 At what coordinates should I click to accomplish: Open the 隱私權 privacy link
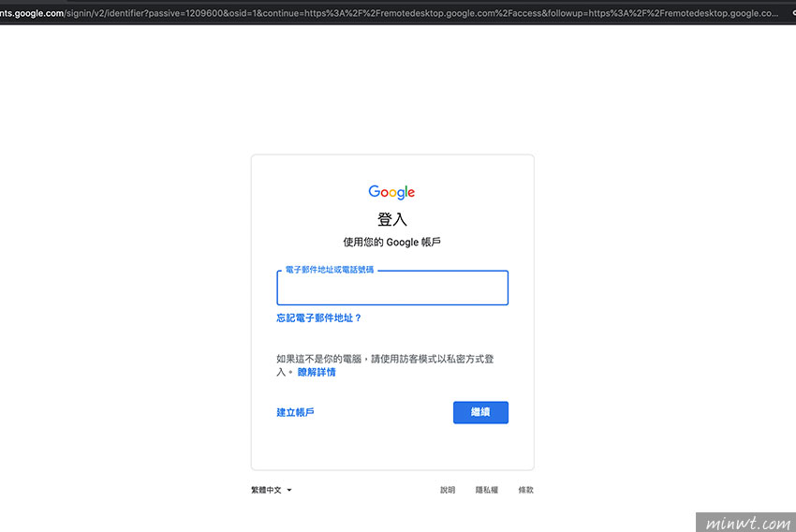(486, 490)
